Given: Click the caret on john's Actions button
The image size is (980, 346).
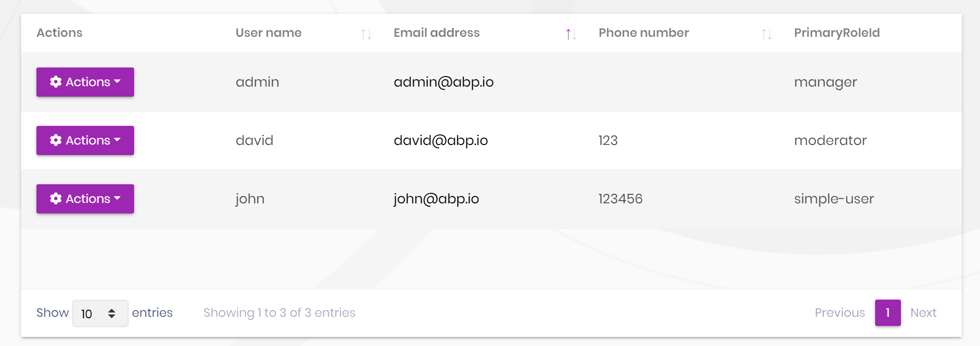Looking at the screenshot, I should coord(117,200).
